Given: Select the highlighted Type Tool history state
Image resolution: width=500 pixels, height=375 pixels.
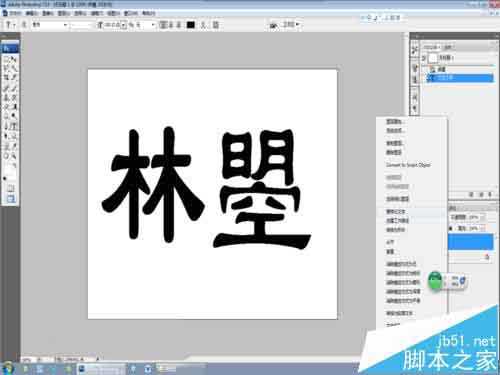Looking at the screenshot, I should (460, 78).
